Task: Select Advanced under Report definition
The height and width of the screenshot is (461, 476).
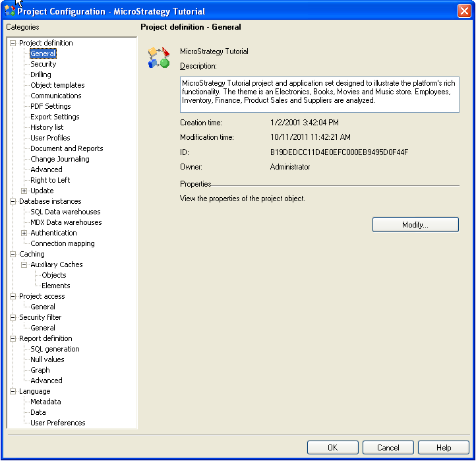Action: [46, 381]
